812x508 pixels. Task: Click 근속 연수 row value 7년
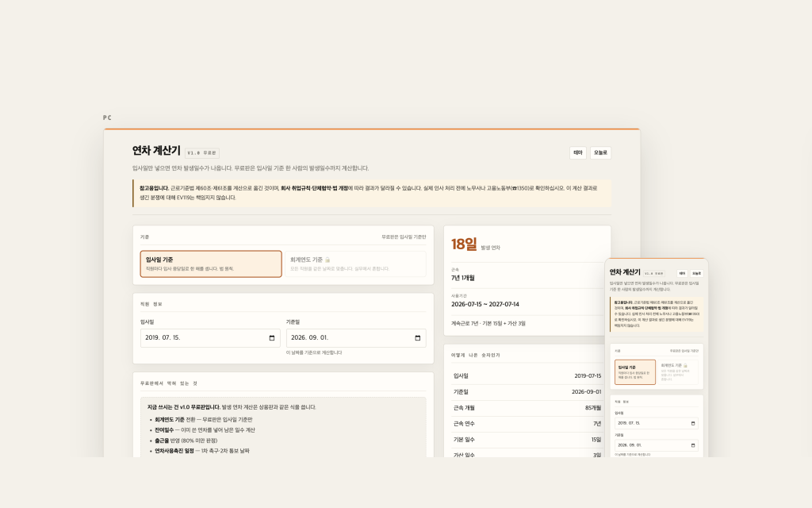pyautogui.click(x=598, y=424)
